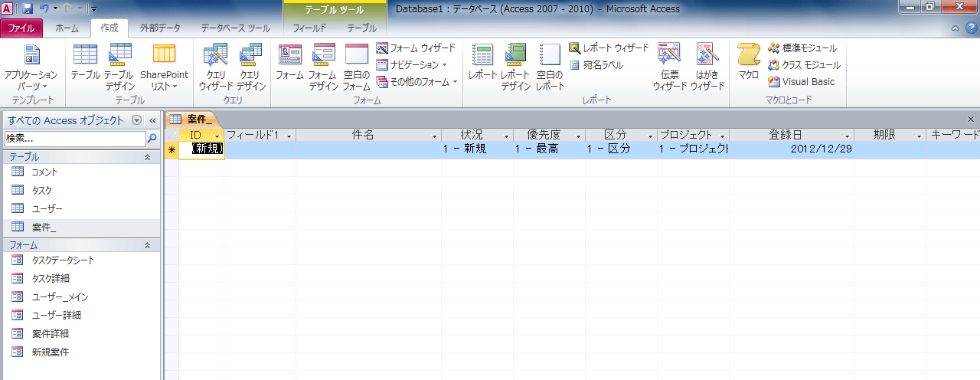This screenshot has width=980, height=380.
Task: Switch to データベース ツール tab
Action: [235, 28]
